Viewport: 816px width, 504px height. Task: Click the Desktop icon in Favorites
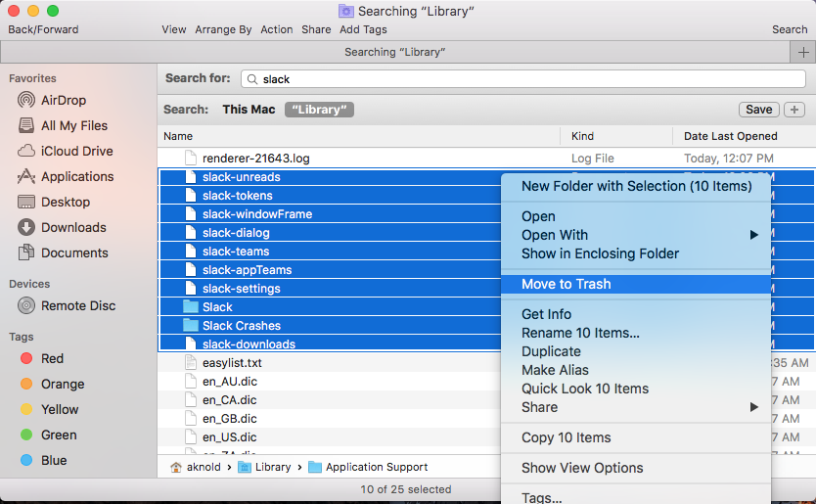26,202
